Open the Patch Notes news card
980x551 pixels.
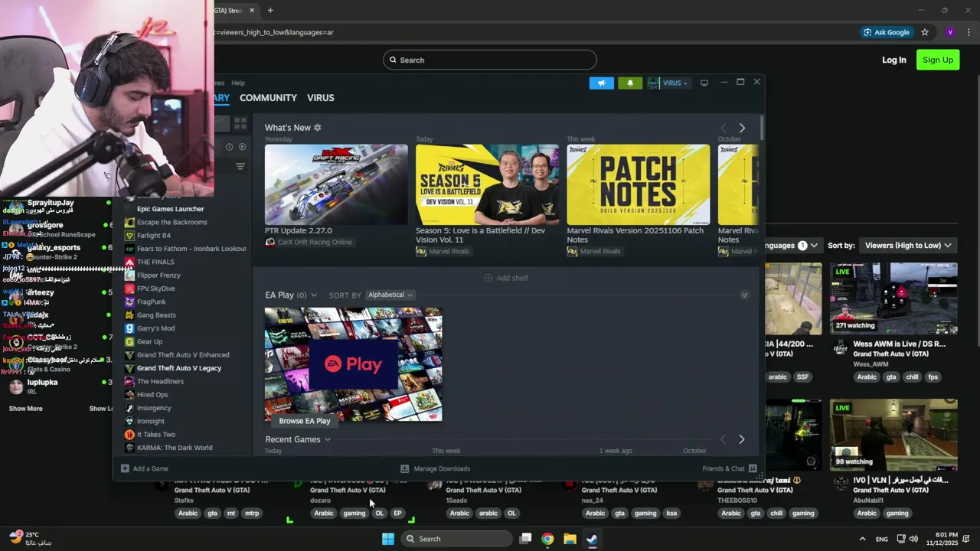638,184
